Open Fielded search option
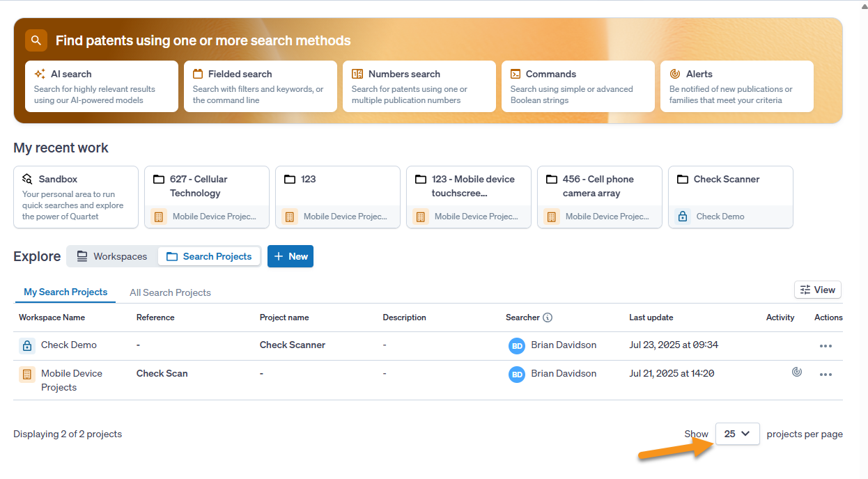Viewport: 868px width, 479px height. [261, 86]
